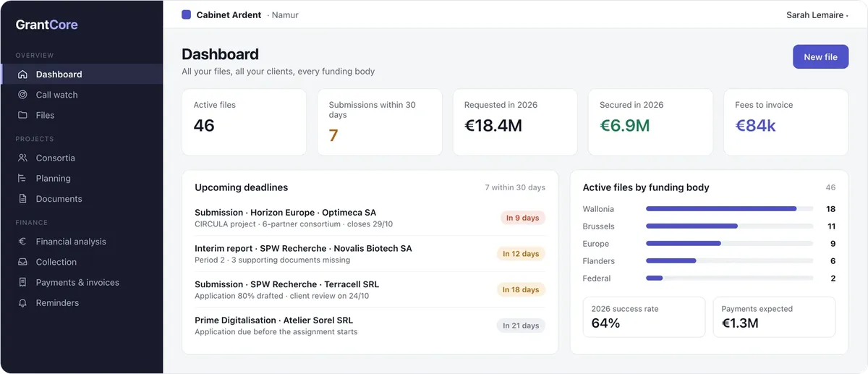This screenshot has height=374, width=868.
Task: Select Documents in the sidebar
Action: pyautogui.click(x=82, y=199)
